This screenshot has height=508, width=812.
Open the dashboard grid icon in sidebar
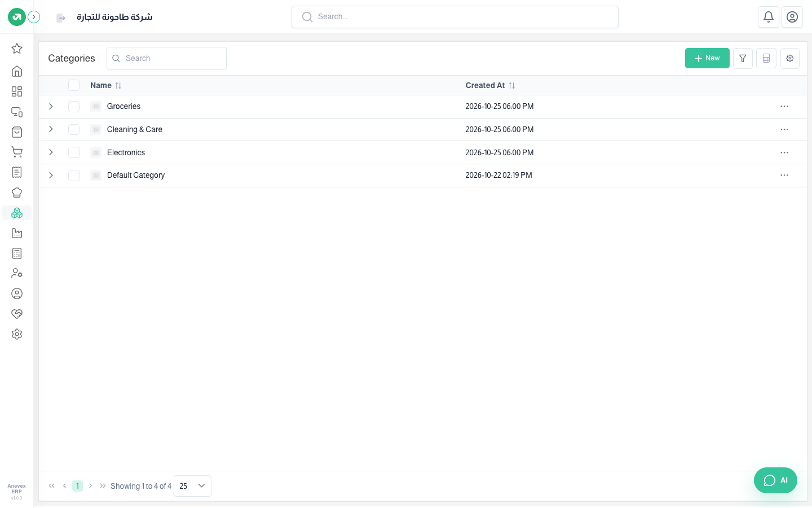[x=17, y=91]
